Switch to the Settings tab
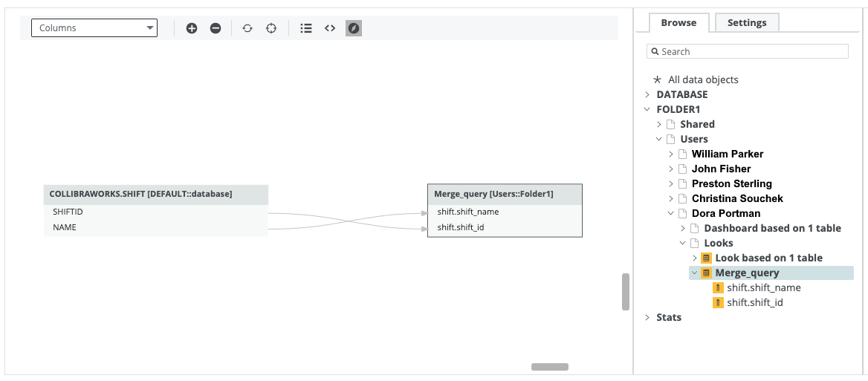Screen dimensions: 868x381 746,23
